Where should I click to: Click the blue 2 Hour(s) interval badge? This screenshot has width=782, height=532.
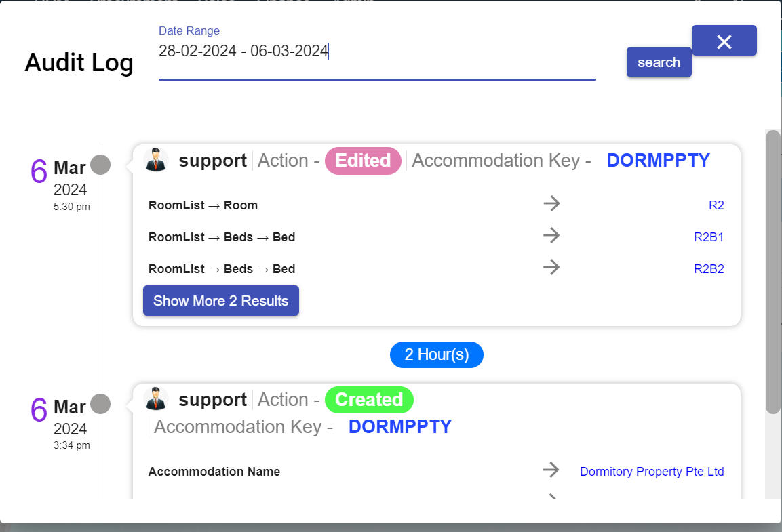tap(436, 355)
